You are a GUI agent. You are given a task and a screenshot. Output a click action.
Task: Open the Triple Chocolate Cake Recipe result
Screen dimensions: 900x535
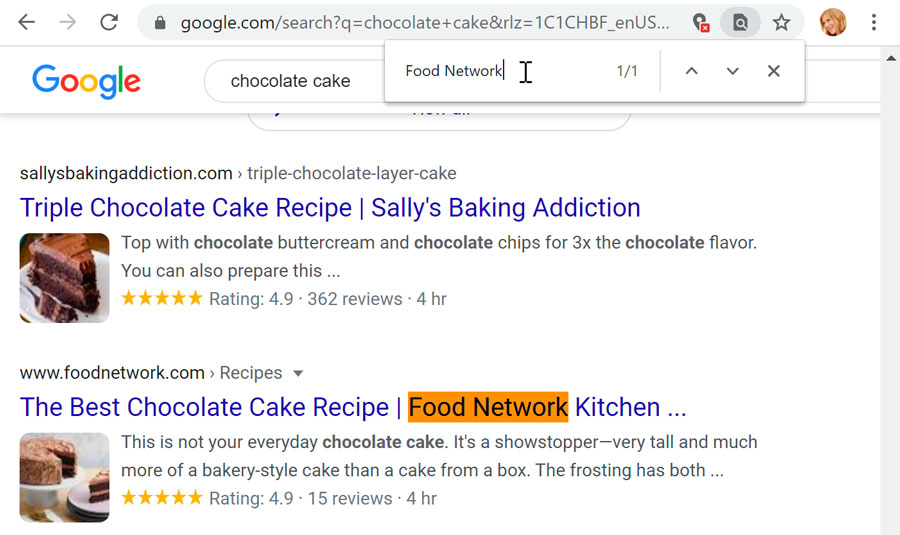(x=330, y=208)
